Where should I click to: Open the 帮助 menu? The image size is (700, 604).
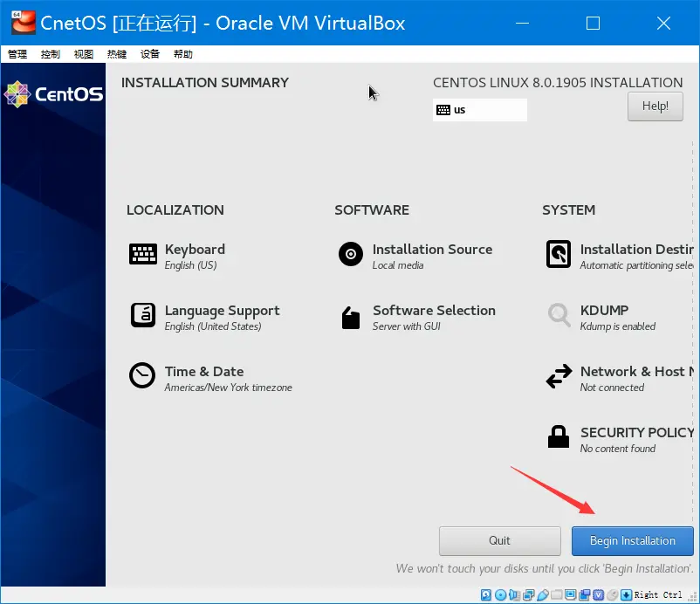pyautogui.click(x=183, y=54)
